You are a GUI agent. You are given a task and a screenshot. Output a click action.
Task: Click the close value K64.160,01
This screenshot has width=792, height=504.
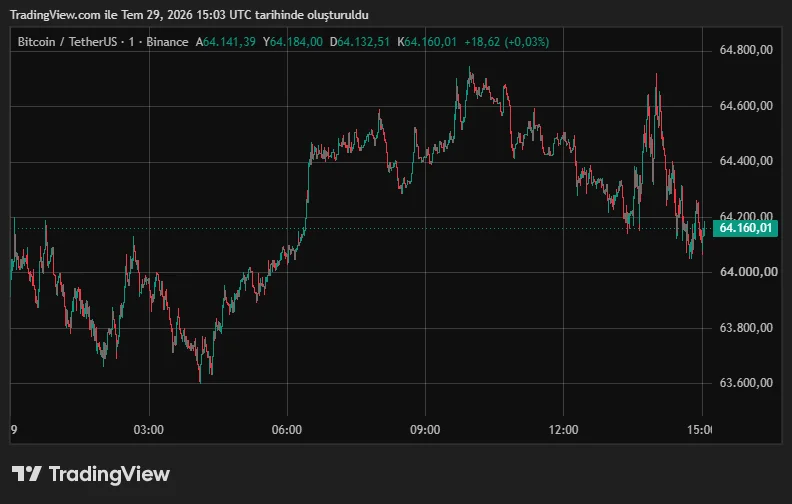pos(427,42)
